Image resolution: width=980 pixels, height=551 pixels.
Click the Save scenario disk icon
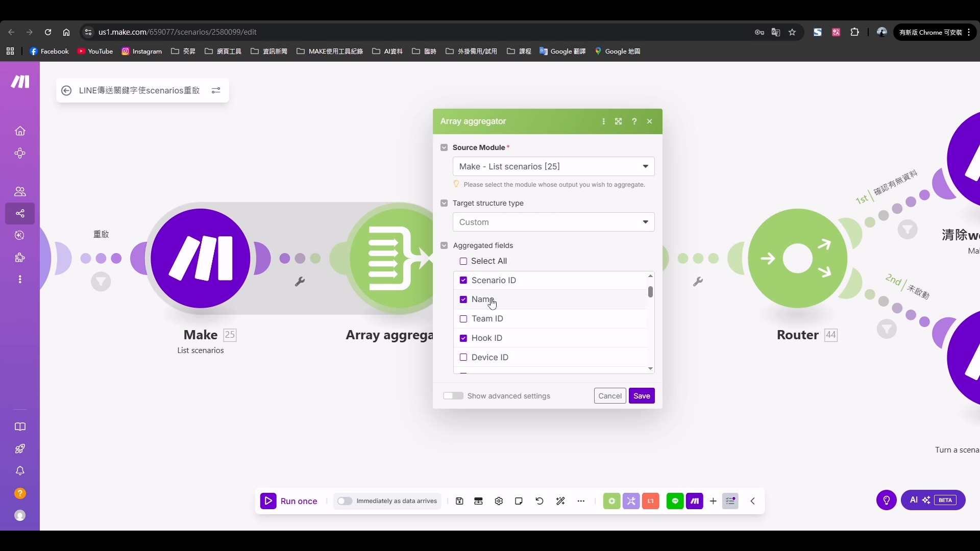[459, 501]
